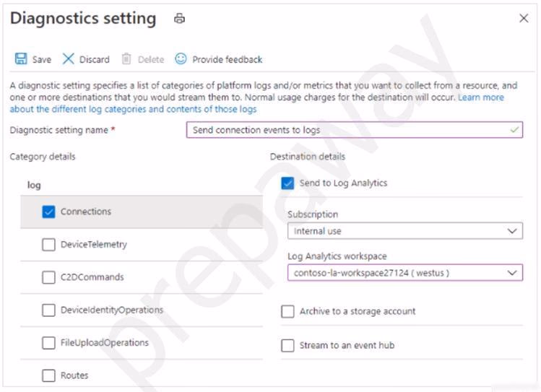Select the FileUploadOperations checkbox
Viewport: 541px width, 392px height.
point(48,343)
